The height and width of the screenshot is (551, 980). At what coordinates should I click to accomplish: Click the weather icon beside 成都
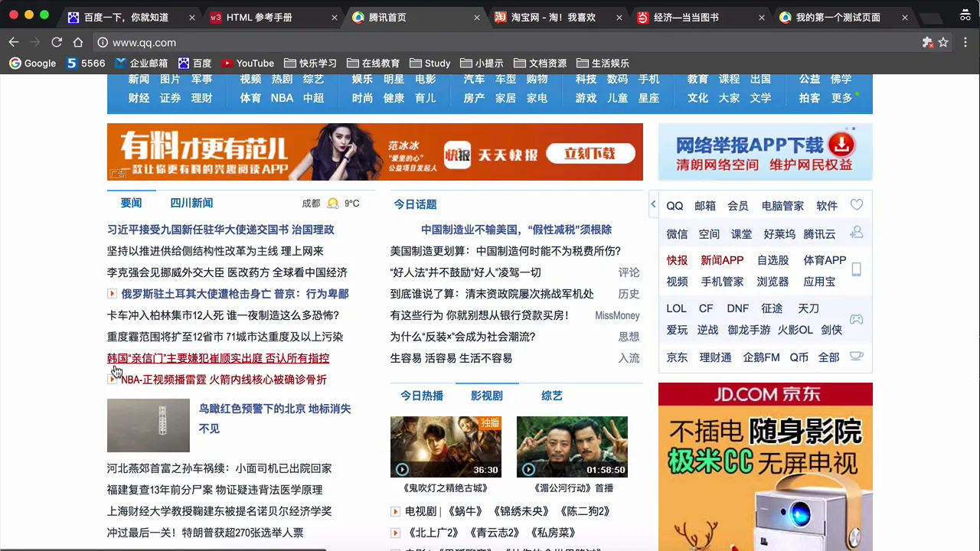[333, 204]
